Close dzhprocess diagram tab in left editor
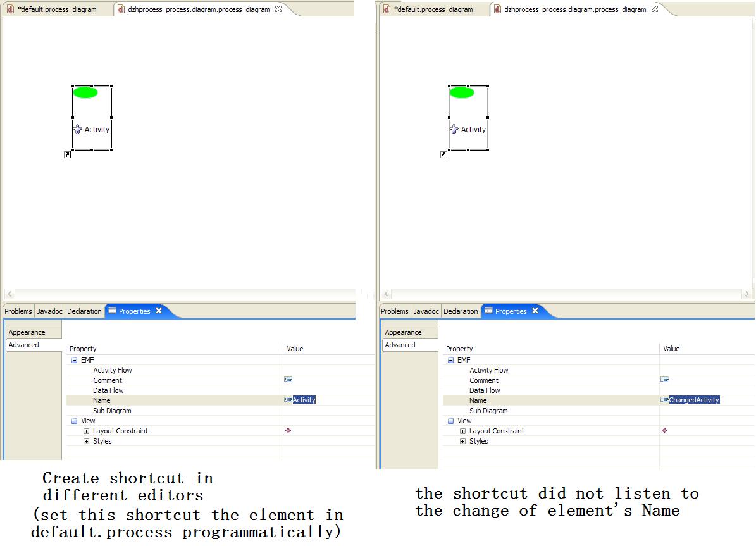756x546 pixels. pos(278,9)
